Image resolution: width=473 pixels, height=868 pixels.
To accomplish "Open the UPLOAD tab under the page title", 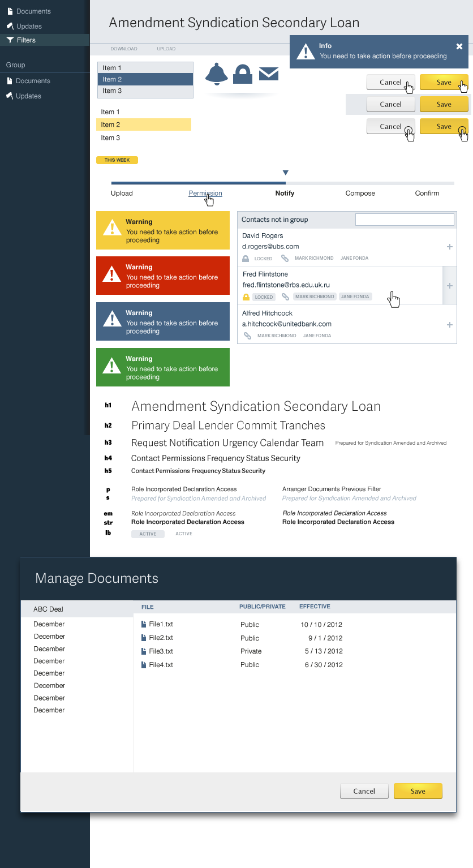I will click(166, 49).
